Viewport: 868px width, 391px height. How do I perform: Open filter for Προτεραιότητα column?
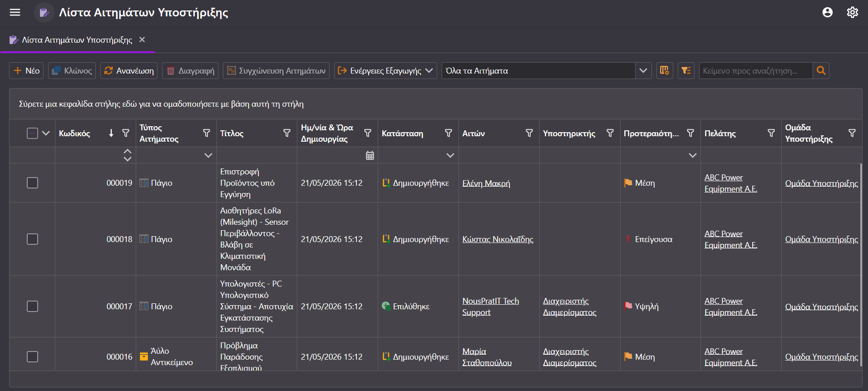pyautogui.click(x=690, y=133)
